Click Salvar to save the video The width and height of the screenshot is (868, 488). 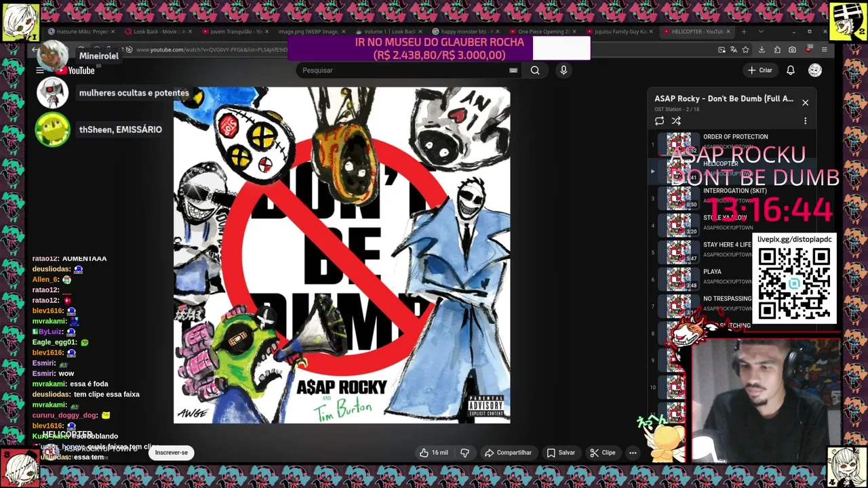(x=561, y=453)
